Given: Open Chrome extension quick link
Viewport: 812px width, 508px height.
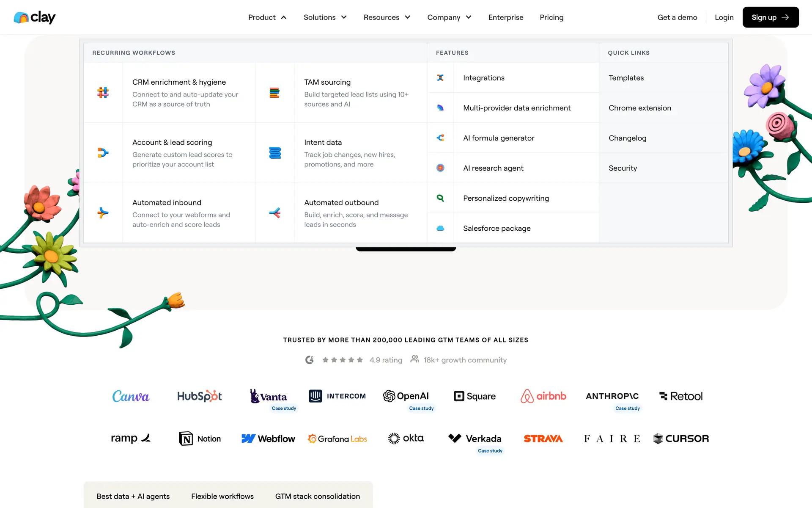Looking at the screenshot, I should pyautogui.click(x=639, y=108).
